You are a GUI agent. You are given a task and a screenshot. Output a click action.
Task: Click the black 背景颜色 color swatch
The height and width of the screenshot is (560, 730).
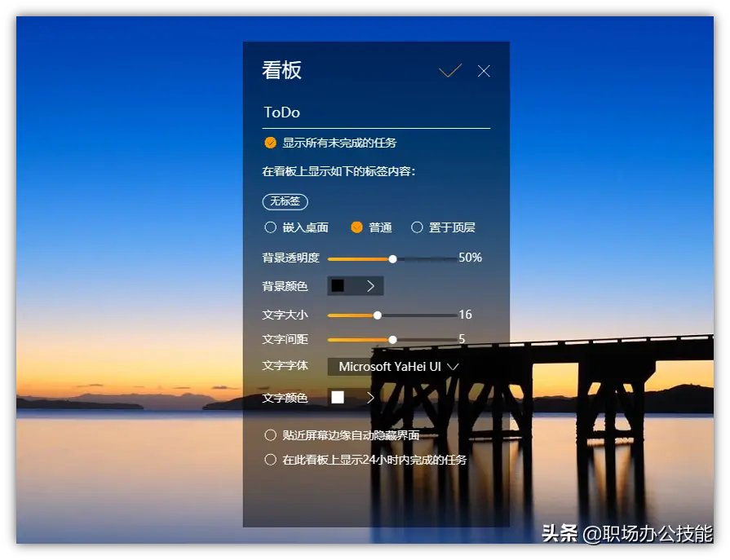point(338,285)
